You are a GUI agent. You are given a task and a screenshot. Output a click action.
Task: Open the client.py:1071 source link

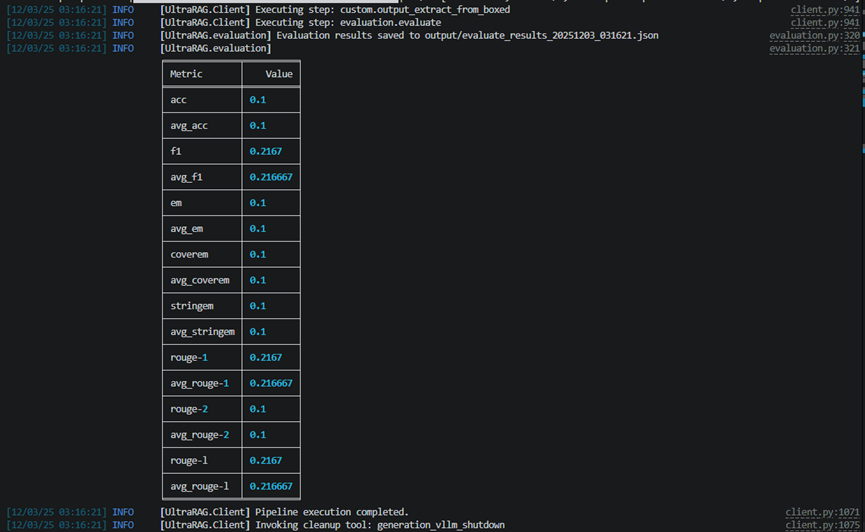coord(822,512)
